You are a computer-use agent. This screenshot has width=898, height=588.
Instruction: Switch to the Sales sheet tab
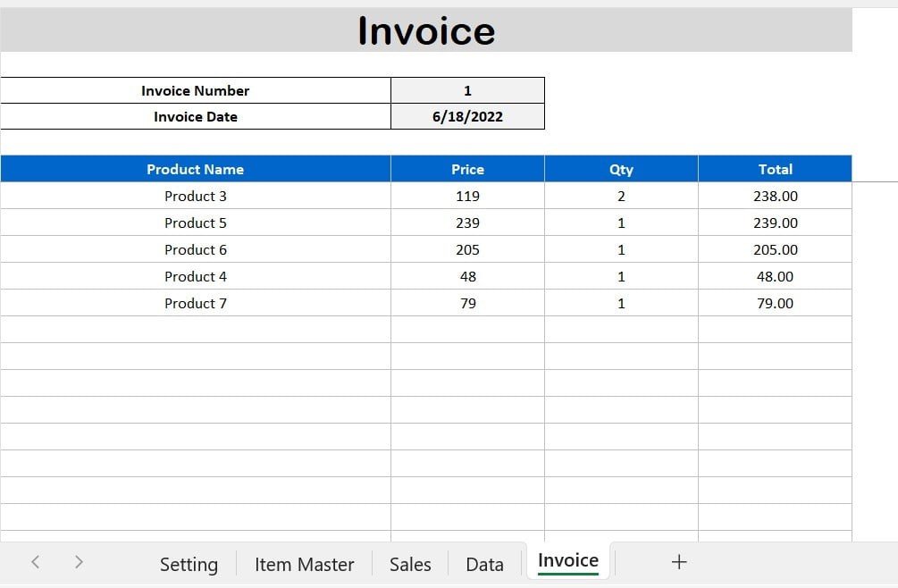(x=410, y=565)
